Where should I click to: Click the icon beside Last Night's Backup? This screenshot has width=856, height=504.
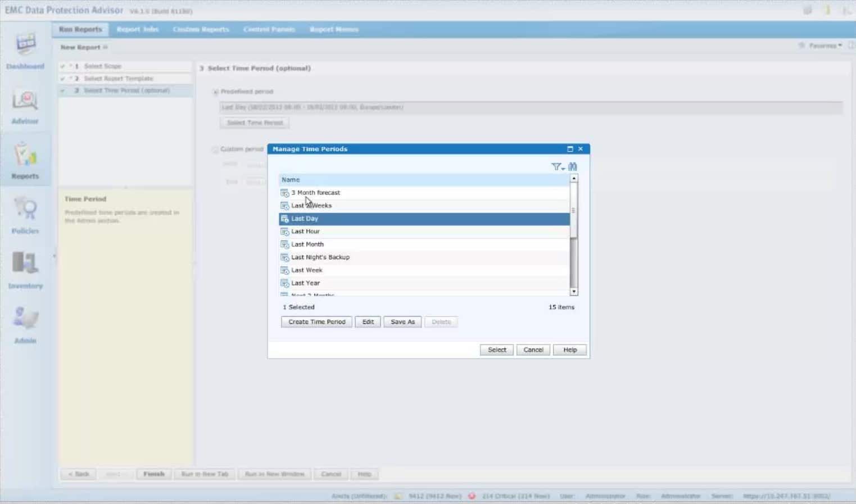tap(285, 257)
